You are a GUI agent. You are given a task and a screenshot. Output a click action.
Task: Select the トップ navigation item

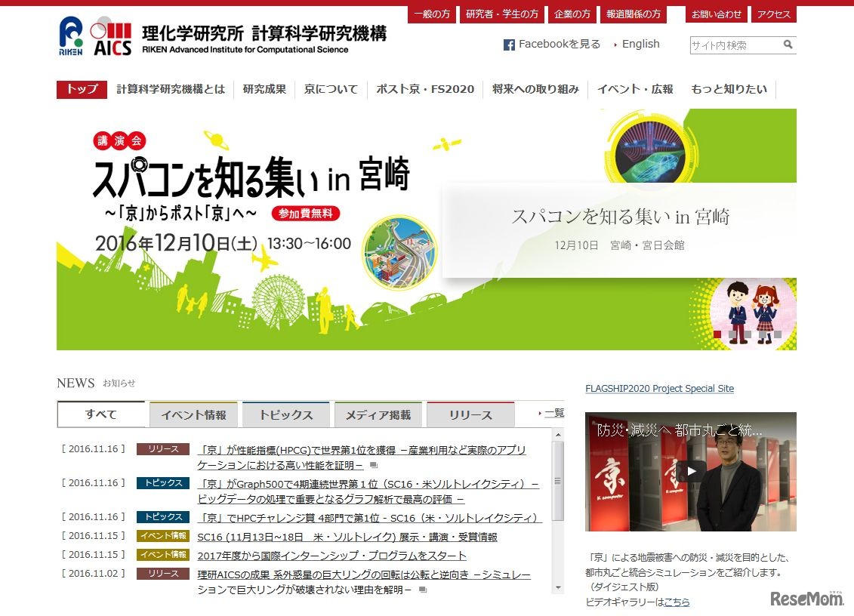[81, 89]
